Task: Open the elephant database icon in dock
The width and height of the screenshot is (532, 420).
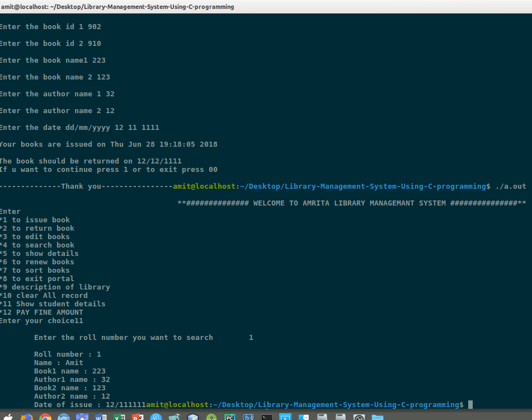Action: point(248,417)
